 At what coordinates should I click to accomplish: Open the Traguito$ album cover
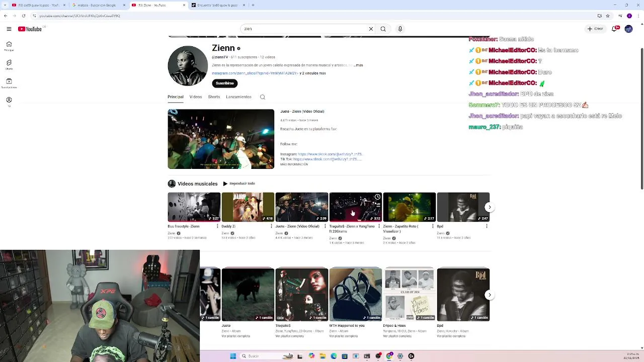click(302, 295)
